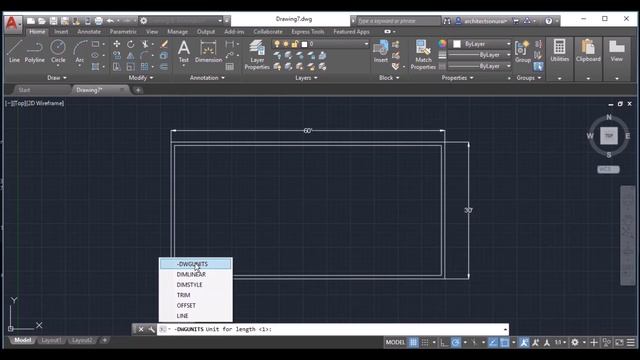Switch to the Manage ribbon tab
640x360 pixels.
(x=178, y=31)
